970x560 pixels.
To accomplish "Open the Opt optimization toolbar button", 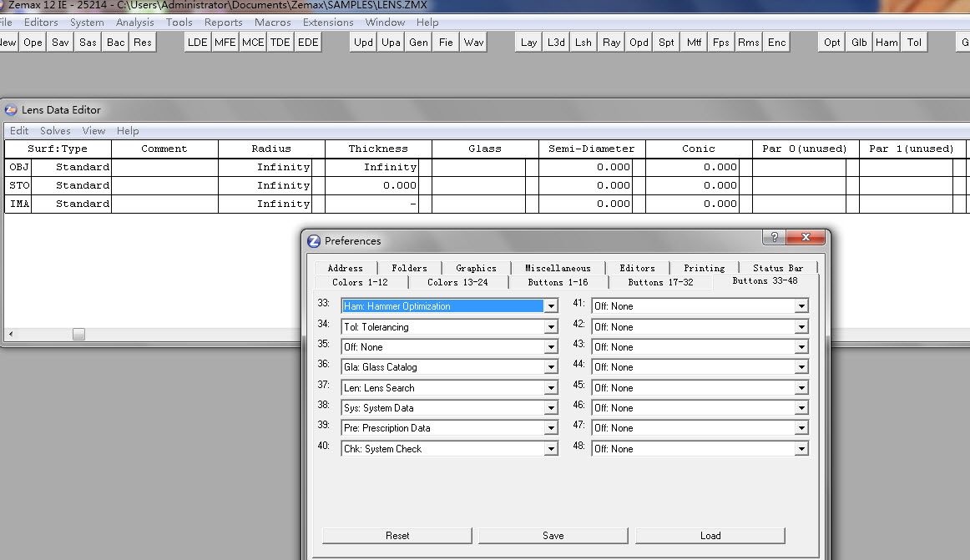I will pyautogui.click(x=832, y=42).
